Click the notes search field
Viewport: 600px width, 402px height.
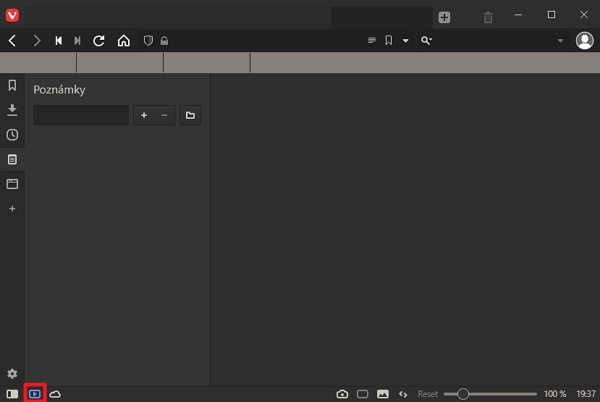click(81, 115)
